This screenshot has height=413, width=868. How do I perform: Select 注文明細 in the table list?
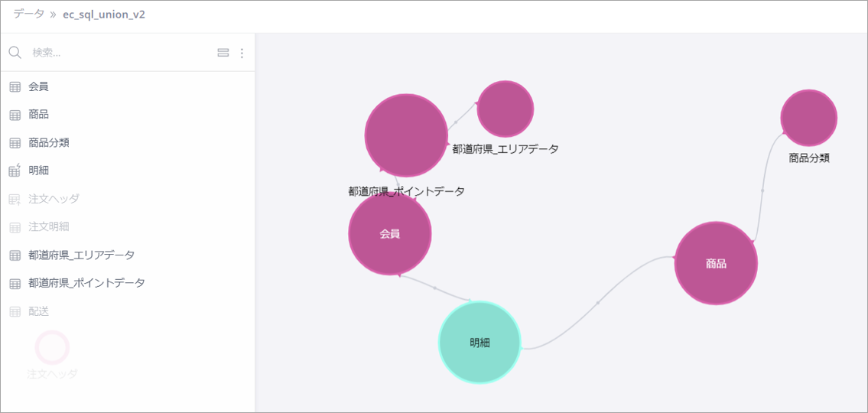click(x=49, y=226)
